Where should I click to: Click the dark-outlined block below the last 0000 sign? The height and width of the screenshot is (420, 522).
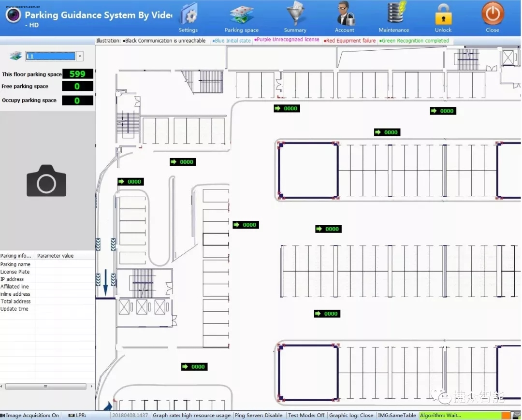pyautogui.click(x=308, y=372)
